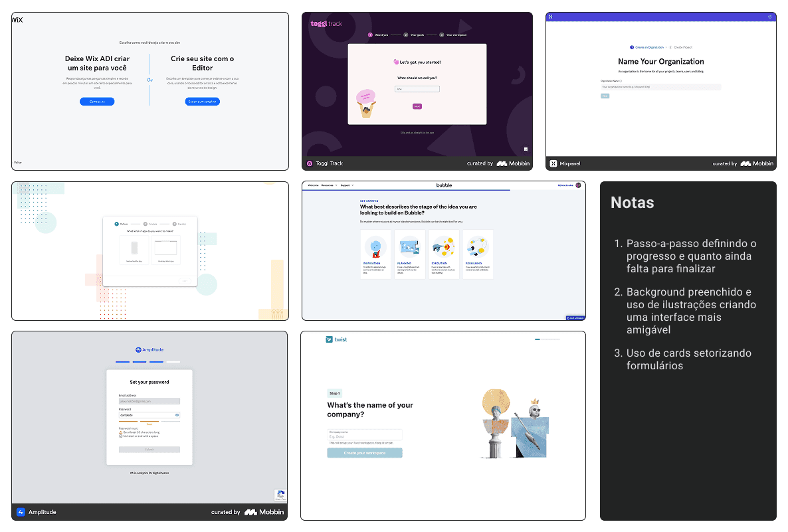Image resolution: width=788 pixels, height=532 pixels.
Task: Click the Amplitude logo
Action: pos(149,349)
